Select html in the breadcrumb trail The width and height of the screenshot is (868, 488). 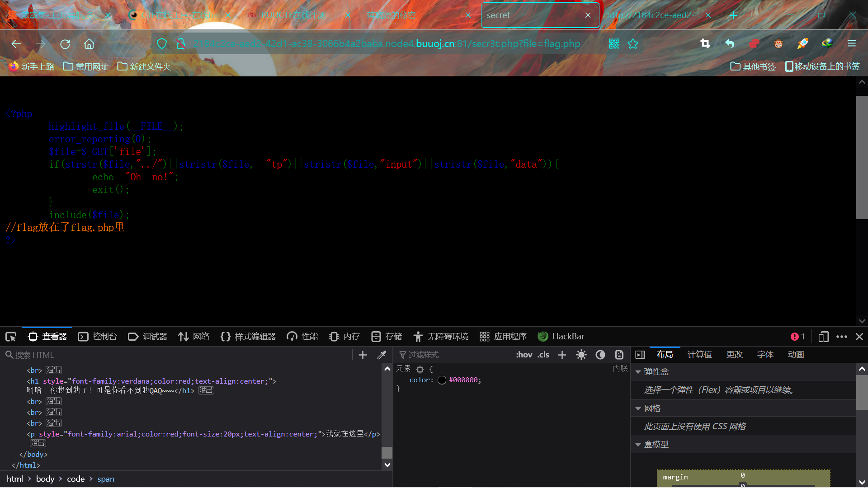click(x=15, y=479)
